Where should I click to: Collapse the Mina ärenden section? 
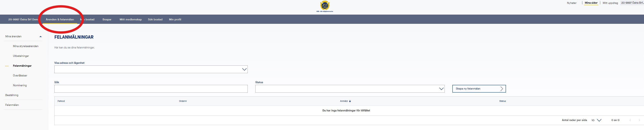coord(41,37)
